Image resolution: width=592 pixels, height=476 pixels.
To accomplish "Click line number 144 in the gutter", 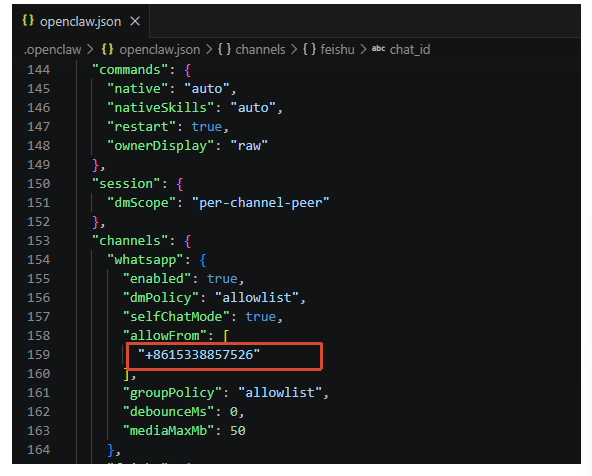I will 39,70.
